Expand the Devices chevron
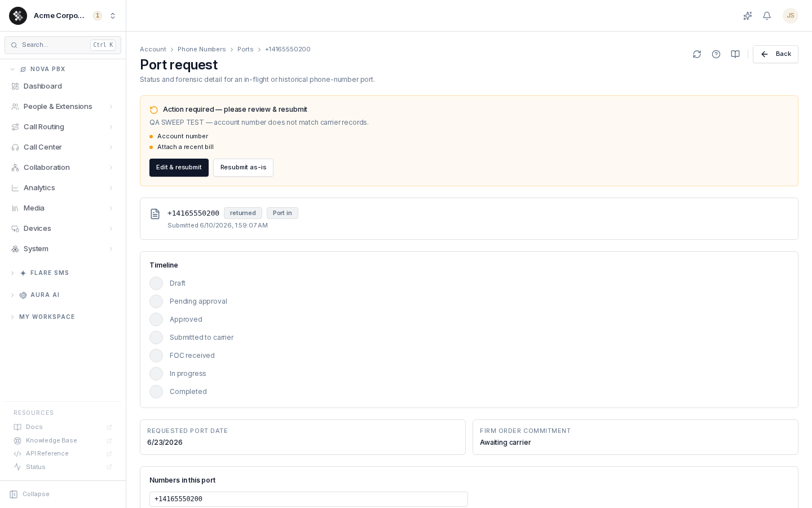Screen dimensions: 812x508 click(111, 229)
